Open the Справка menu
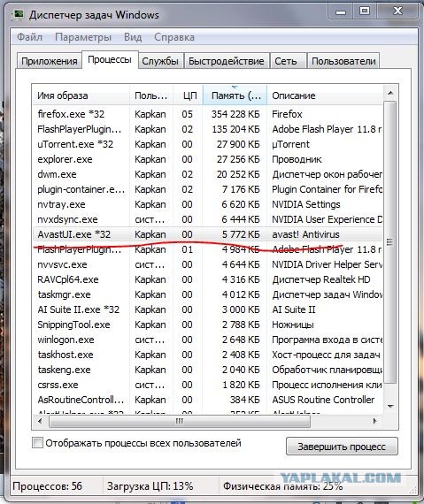 point(174,37)
